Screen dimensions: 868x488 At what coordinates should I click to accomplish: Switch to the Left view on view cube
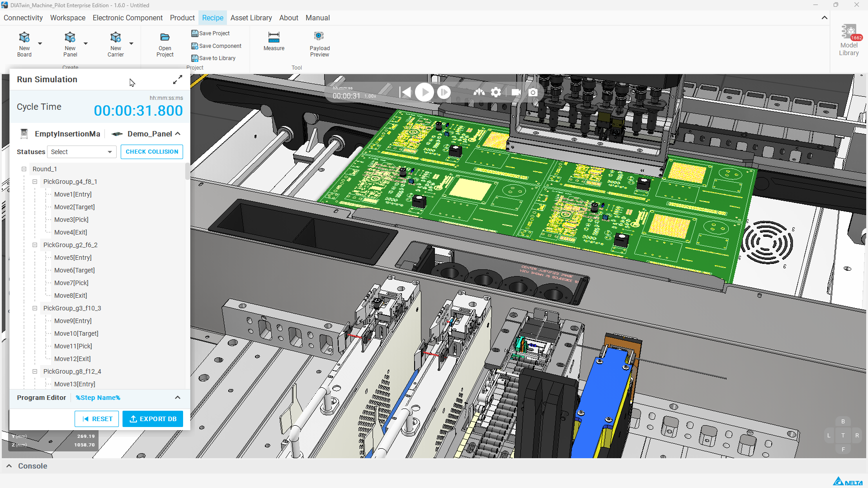pos(829,436)
